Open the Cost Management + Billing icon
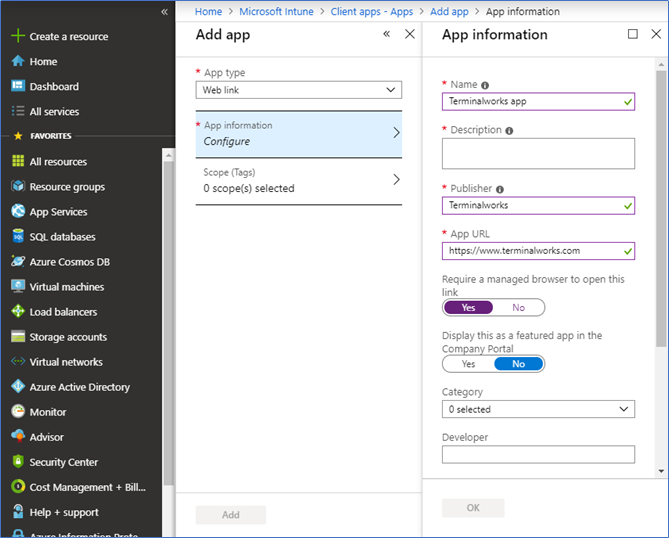The width and height of the screenshot is (669, 538). point(18,486)
